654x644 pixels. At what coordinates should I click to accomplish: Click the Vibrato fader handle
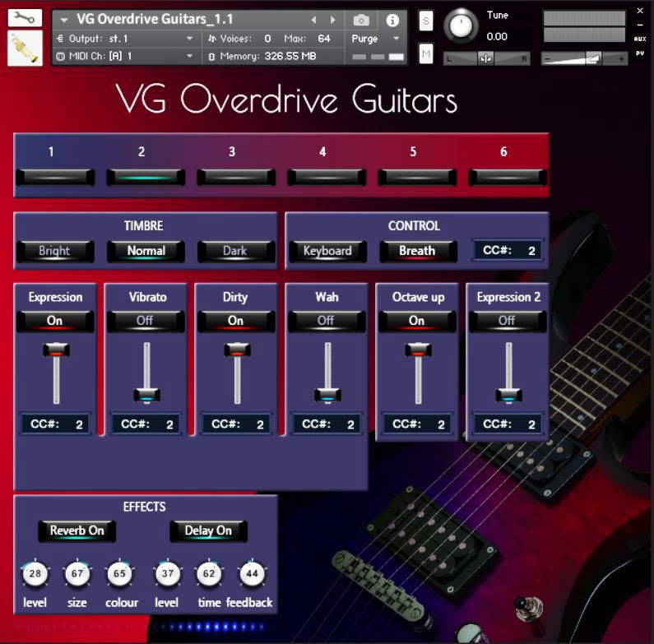(x=146, y=395)
